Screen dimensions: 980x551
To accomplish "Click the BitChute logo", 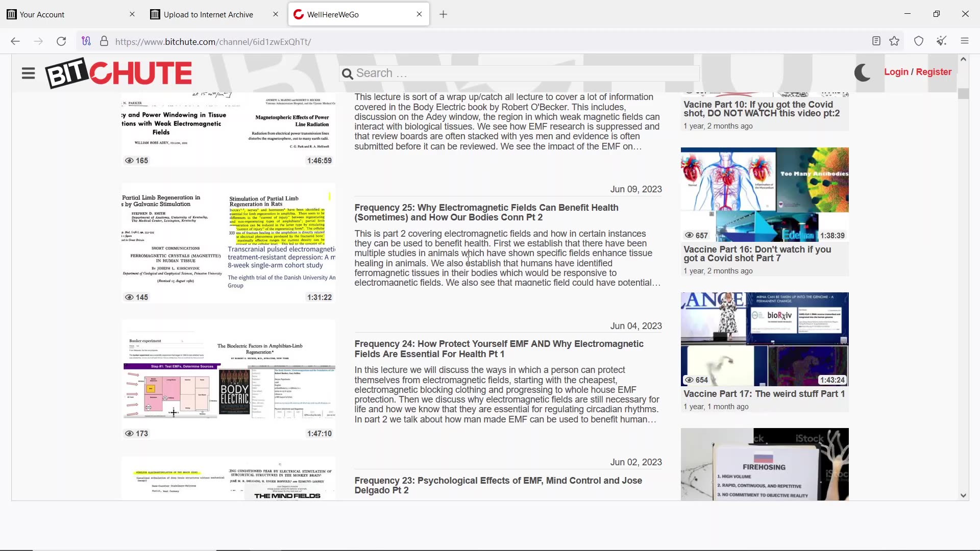I will click(x=118, y=73).
